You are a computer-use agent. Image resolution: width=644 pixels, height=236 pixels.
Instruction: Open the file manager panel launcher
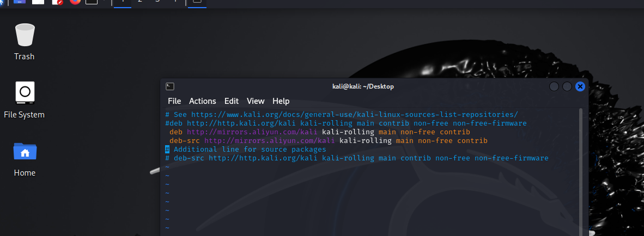point(38,2)
